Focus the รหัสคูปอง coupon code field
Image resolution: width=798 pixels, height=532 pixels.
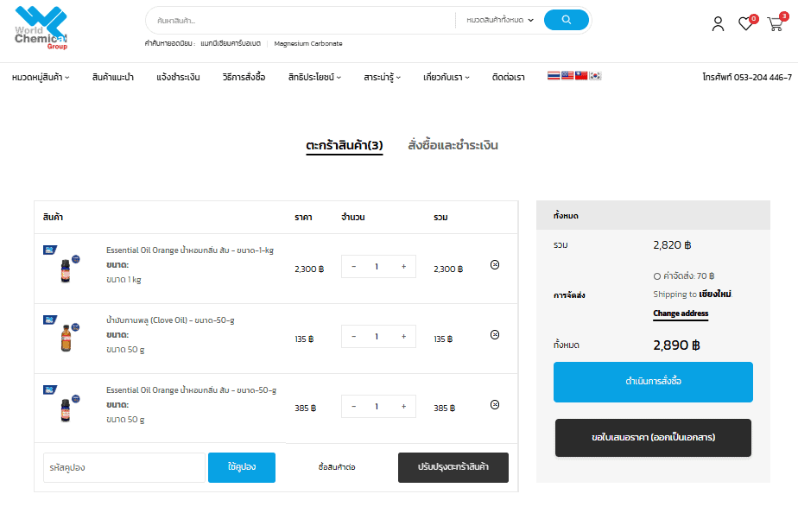coord(124,467)
